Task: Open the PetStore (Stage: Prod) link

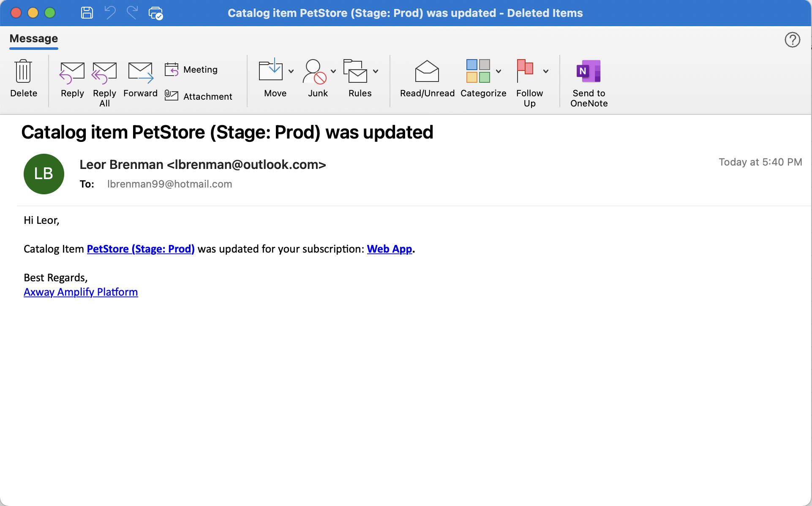Action: tap(141, 249)
